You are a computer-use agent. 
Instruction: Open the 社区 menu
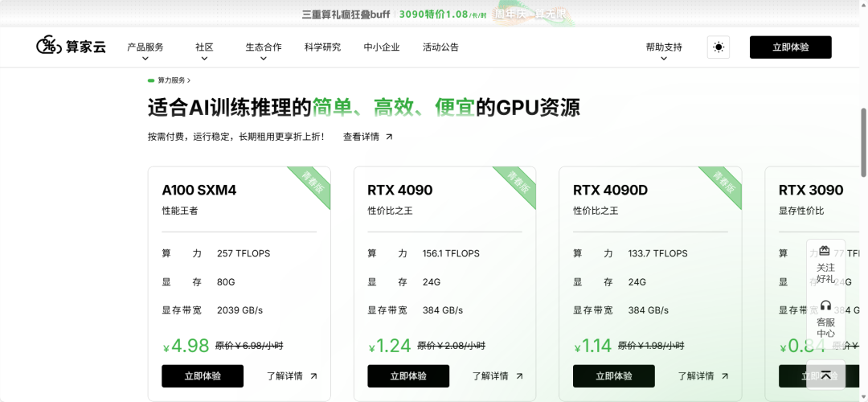[204, 47]
